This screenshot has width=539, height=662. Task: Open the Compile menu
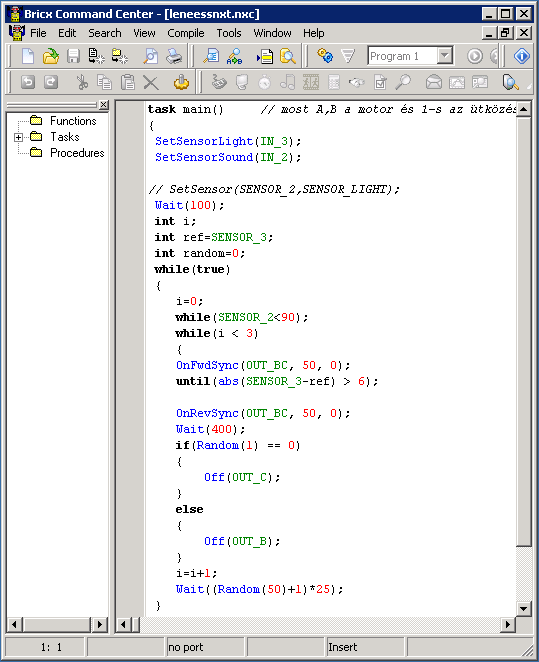(x=186, y=33)
